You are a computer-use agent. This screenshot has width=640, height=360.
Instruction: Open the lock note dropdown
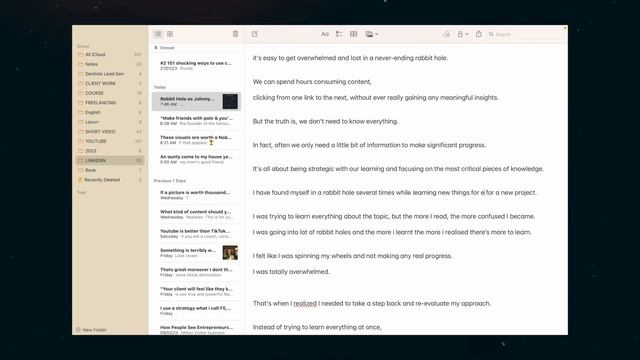pos(462,34)
